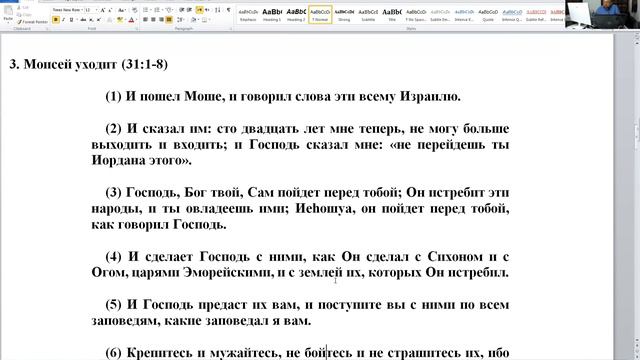Apply the Heading 2 style
The height and width of the screenshot is (360, 640).
[296, 14]
